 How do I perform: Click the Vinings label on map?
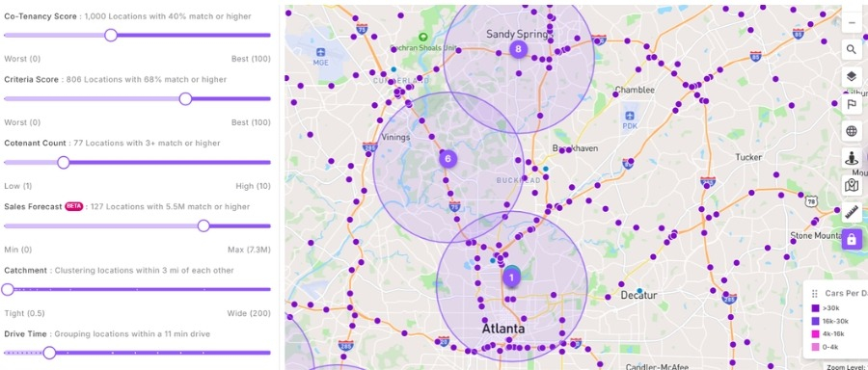click(x=395, y=137)
